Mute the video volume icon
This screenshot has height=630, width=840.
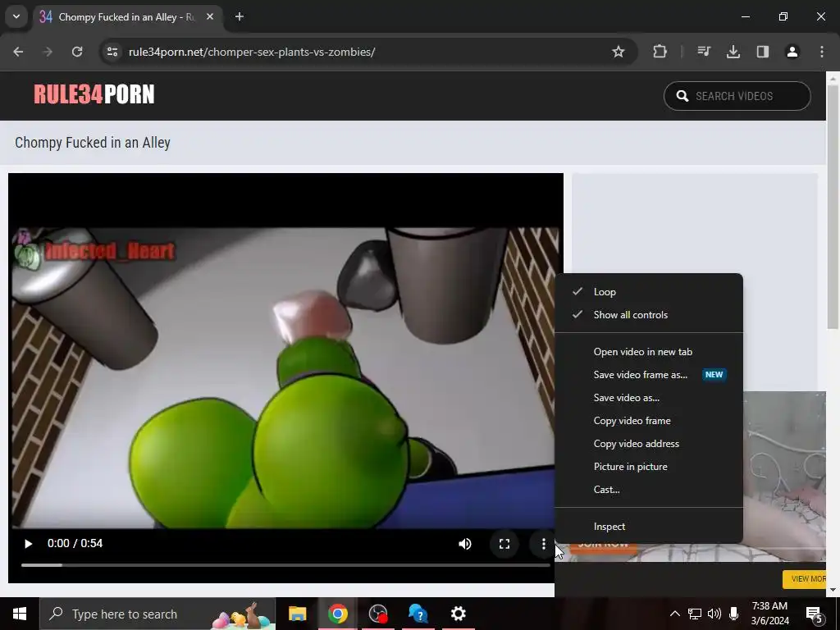pyautogui.click(x=465, y=544)
